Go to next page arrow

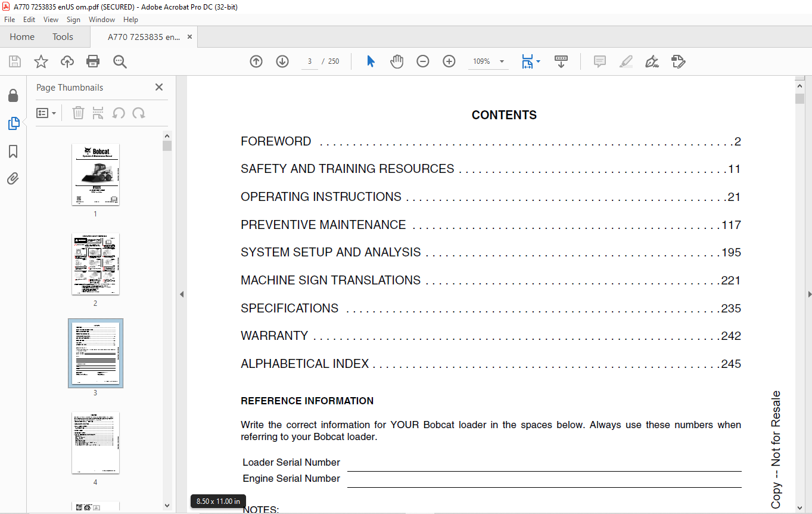282,61
